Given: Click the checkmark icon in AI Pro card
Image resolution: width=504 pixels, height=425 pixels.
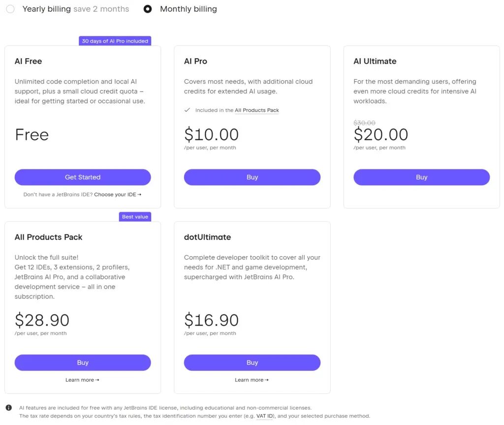Looking at the screenshot, I should point(187,110).
